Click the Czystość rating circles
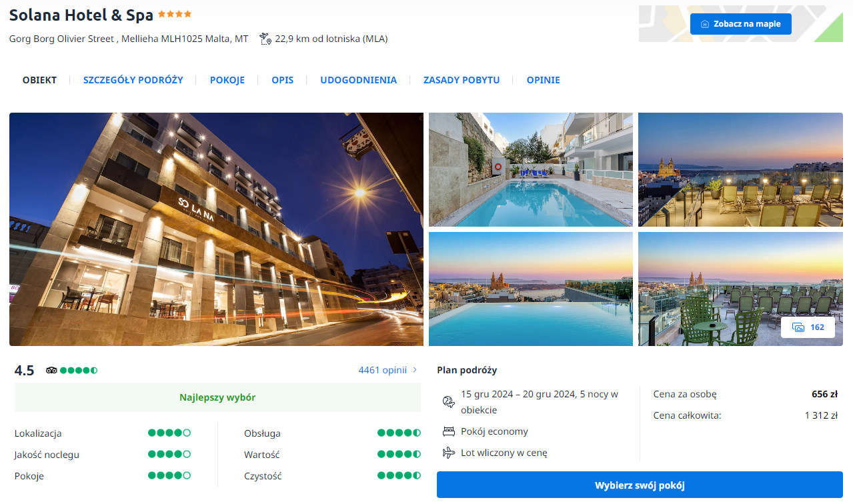 click(x=399, y=476)
